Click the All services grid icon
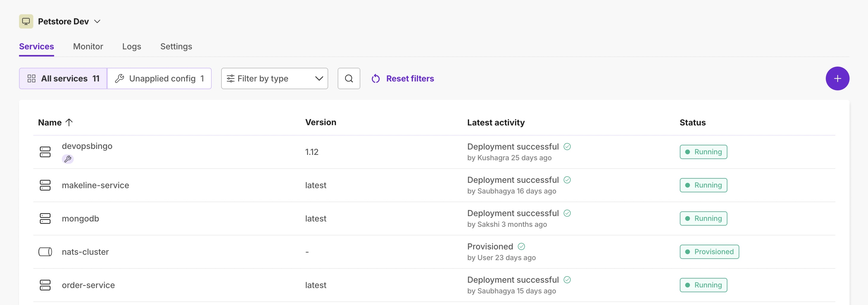Screen dimensions: 868x305 coord(31,78)
